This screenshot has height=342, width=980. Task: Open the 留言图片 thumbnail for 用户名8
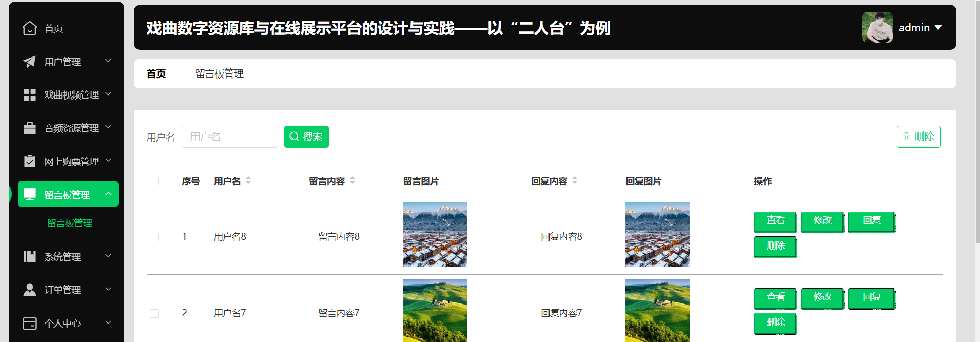(x=435, y=234)
